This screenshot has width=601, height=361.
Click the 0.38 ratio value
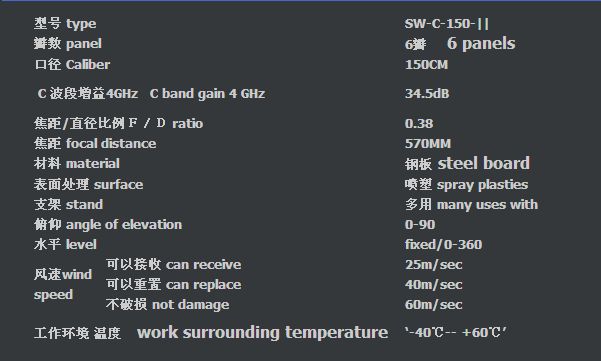click(x=419, y=123)
